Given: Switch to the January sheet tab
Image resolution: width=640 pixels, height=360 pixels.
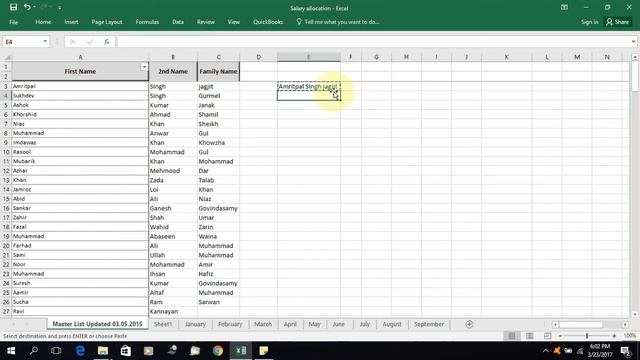Looking at the screenshot, I should pyautogui.click(x=195, y=324).
